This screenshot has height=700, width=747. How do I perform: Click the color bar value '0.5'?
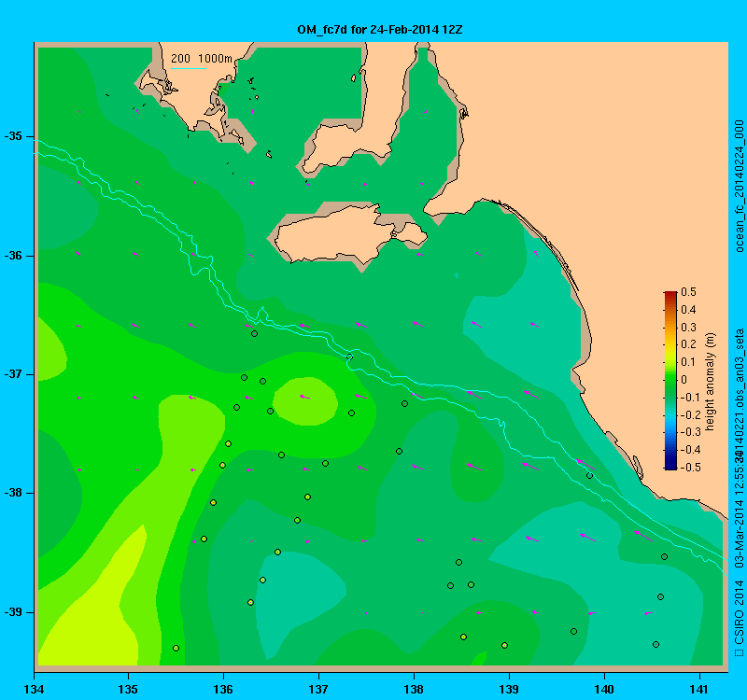[x=688, y=292]
